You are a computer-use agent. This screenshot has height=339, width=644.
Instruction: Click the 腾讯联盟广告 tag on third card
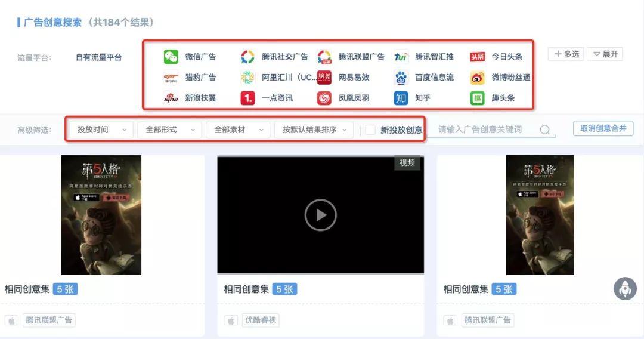coord(488,320)
